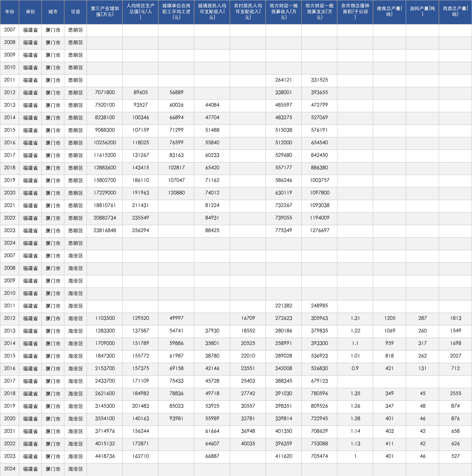Click the cell showing 2555 meat output
The width and height of the screenshot is (472, 476).
tap(455, 394)
